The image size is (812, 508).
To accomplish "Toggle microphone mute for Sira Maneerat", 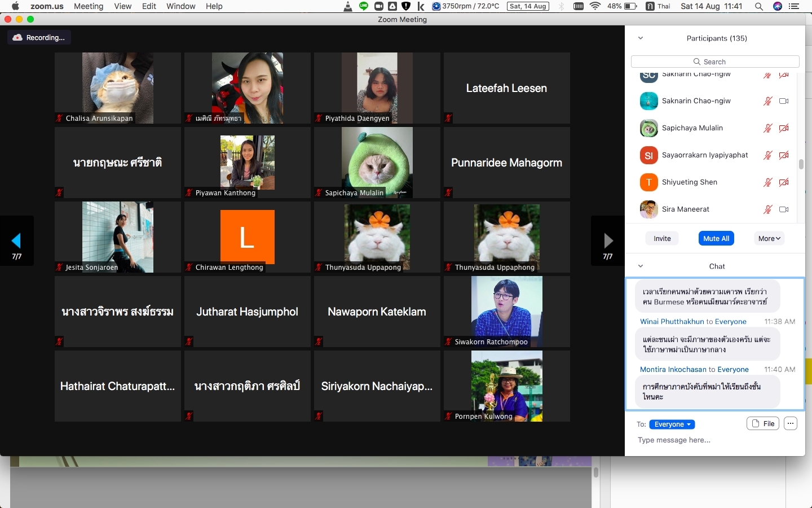I will point(767,209).
